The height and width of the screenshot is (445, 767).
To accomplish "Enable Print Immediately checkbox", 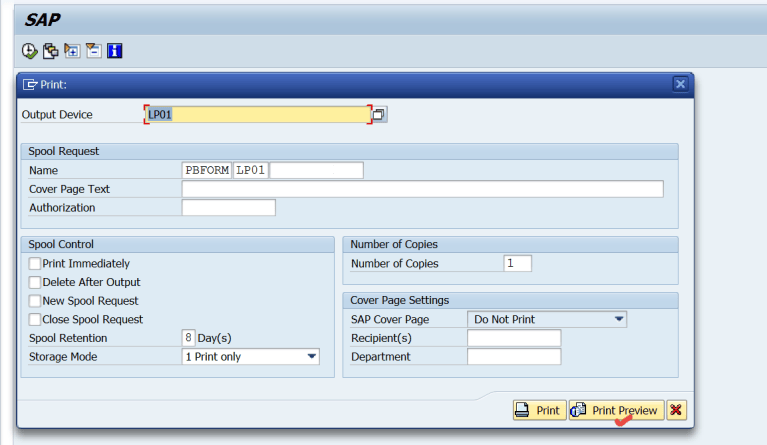I will click(x=35, y=264).
